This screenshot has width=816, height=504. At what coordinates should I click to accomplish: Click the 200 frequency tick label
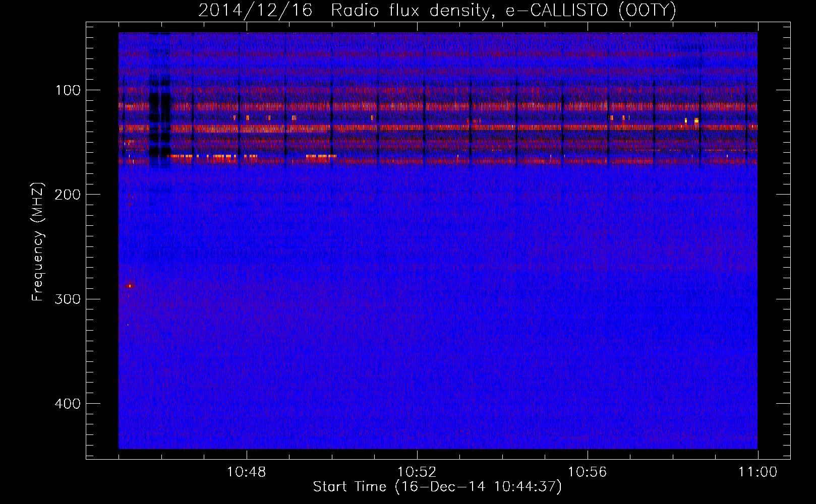[x=67, y=195]
